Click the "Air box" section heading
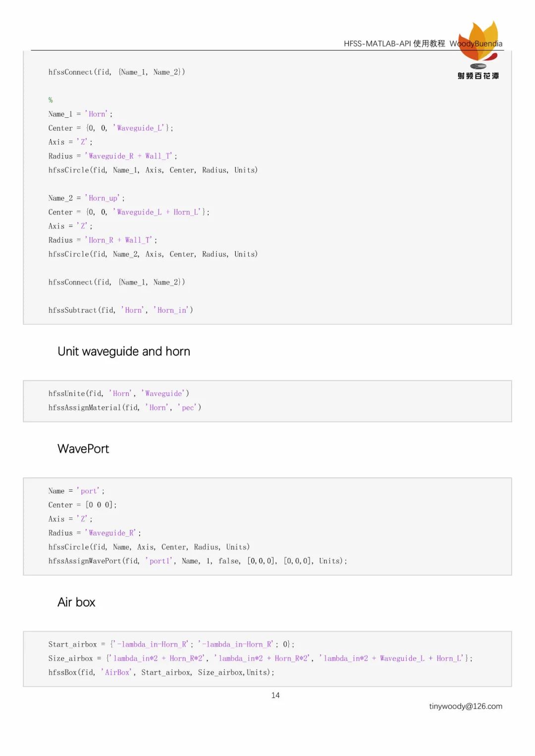Screen dimensions: 535x756 [76, 603]
